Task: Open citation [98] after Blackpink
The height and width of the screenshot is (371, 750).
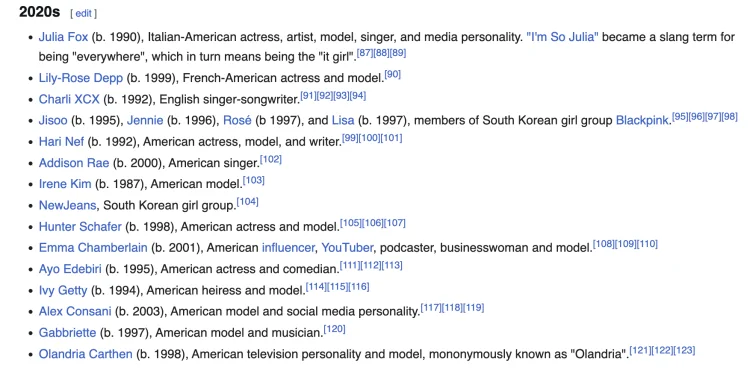Action: 729,117
